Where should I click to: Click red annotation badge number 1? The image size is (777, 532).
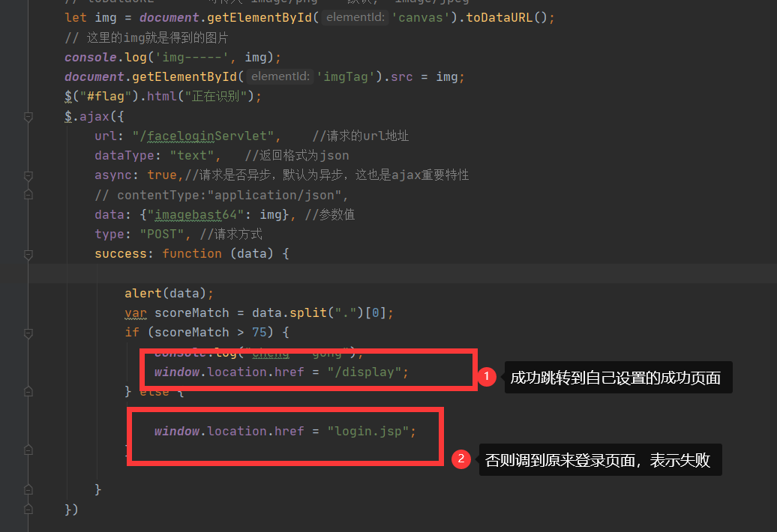click(x=486, y=377)
